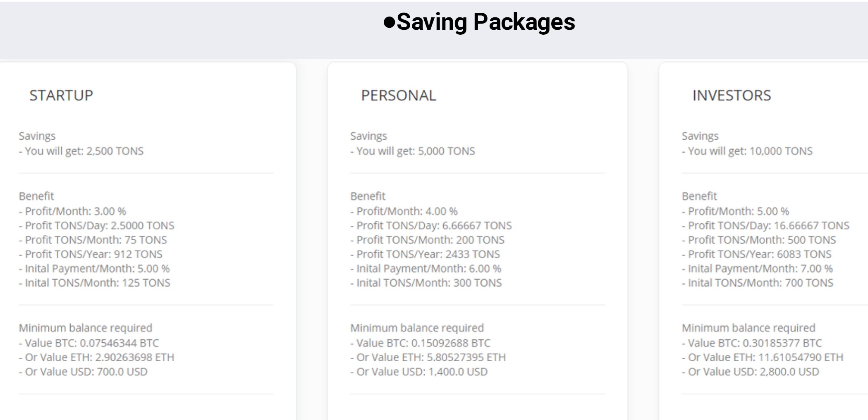Click 'You will get: 5,000 TONS' text

point(413,151)
